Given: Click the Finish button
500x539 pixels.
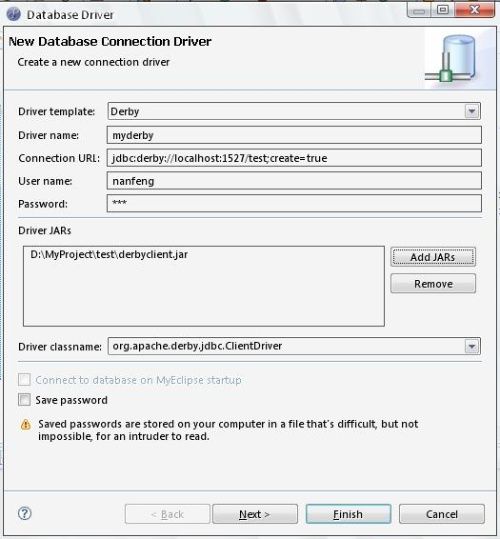Looking at the screenshot, I should pyautogui.click(x=348, y=514).
